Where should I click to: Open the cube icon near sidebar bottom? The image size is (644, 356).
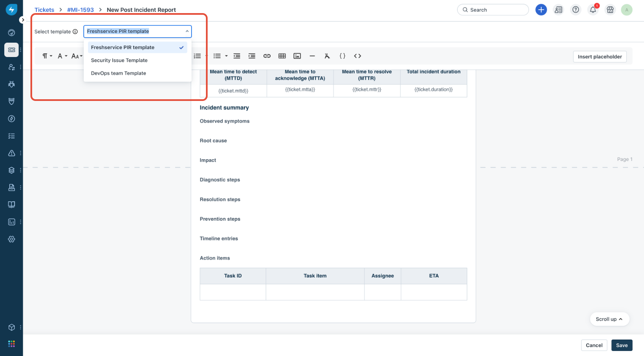[11, 327]
